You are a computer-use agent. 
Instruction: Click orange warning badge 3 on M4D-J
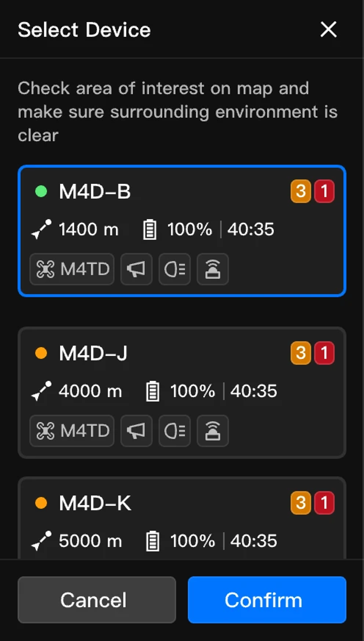click(301, 353)
